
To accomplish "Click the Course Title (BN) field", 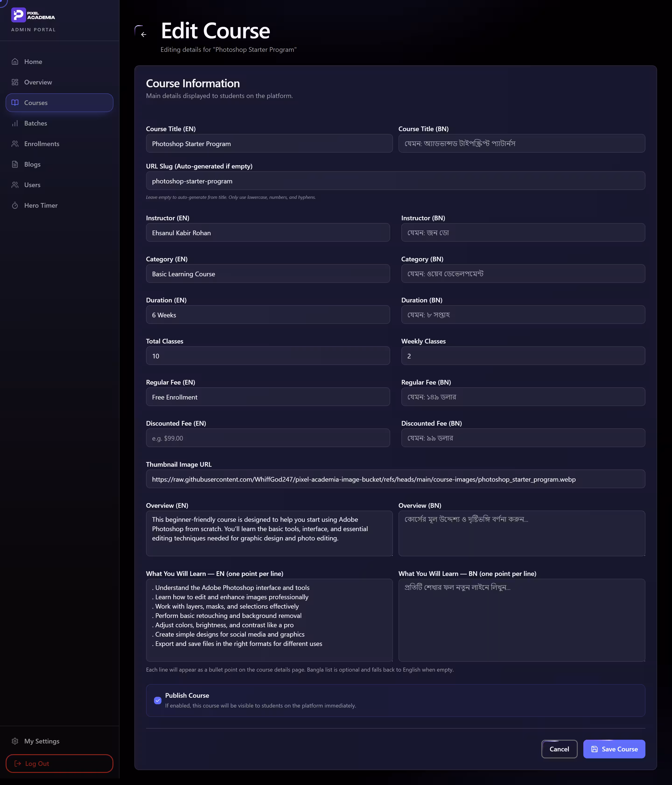I will pos(521,144).
